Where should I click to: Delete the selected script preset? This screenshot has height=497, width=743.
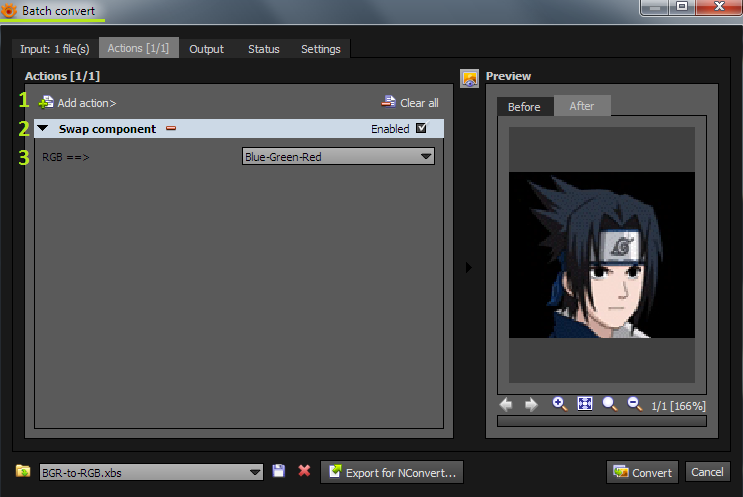click(304, 471)
